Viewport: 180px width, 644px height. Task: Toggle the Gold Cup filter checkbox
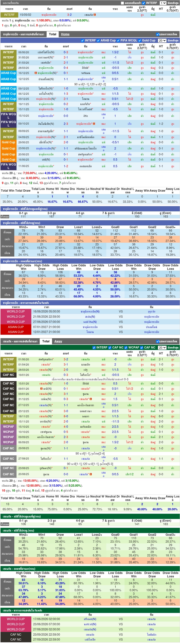click(140, 40)
